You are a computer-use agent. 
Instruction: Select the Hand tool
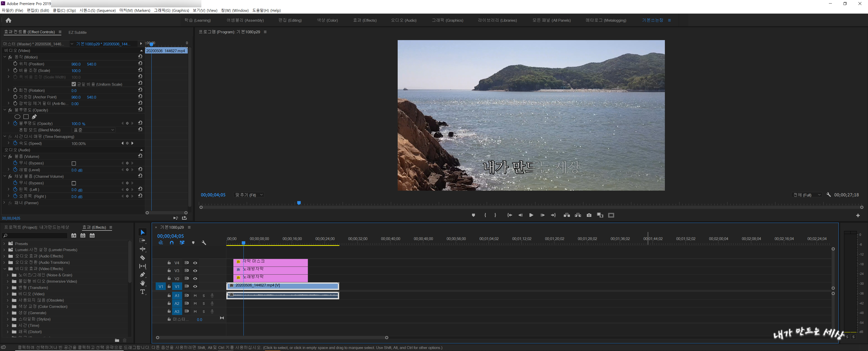pos(143,283)
